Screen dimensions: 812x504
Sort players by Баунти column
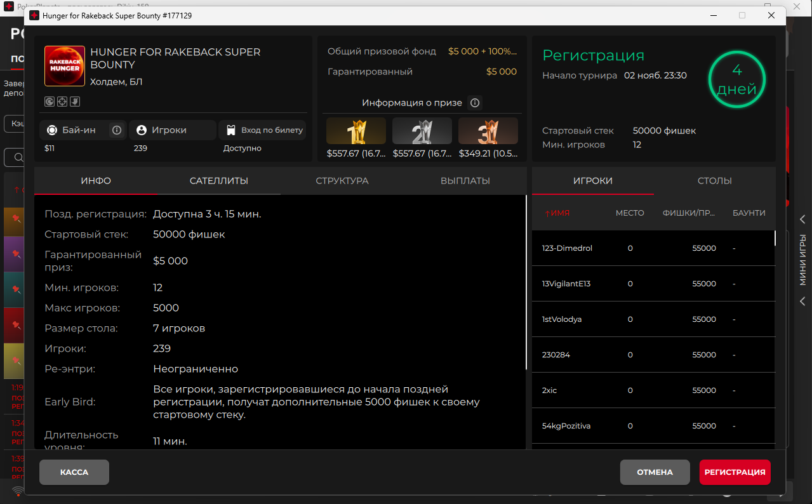749,213
